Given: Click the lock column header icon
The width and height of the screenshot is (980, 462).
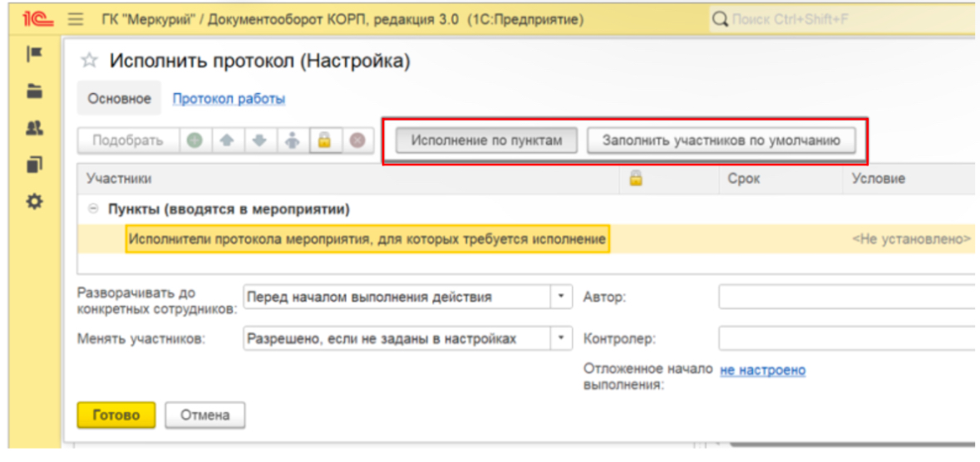Looking at the screenshot, I should (x=636, y=179).
